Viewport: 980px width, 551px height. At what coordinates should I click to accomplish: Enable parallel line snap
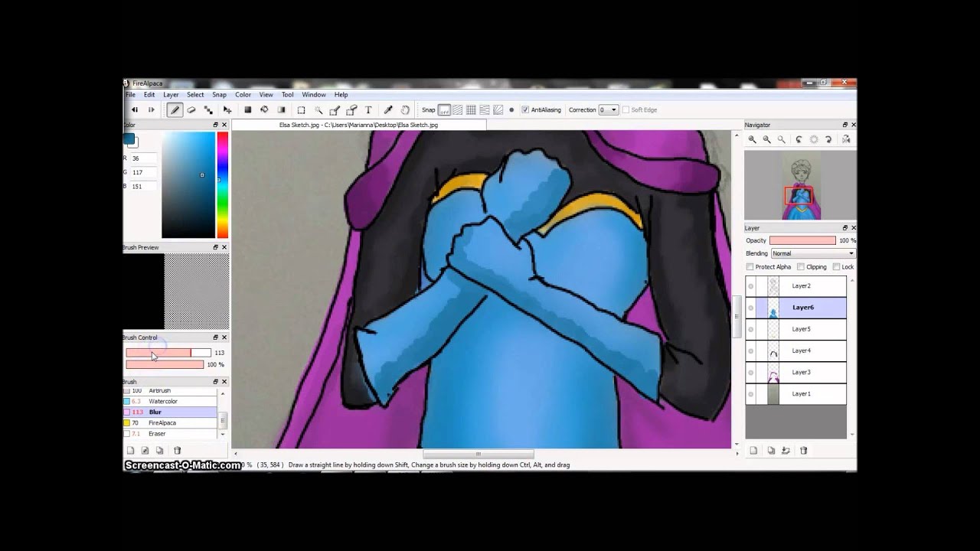[x=457, y=109]
